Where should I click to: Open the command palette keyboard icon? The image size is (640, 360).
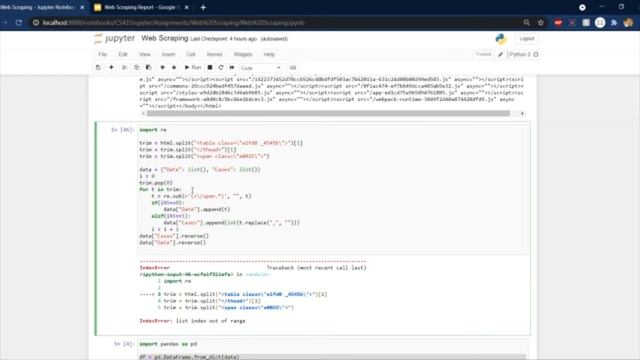(x=293, y=67)
